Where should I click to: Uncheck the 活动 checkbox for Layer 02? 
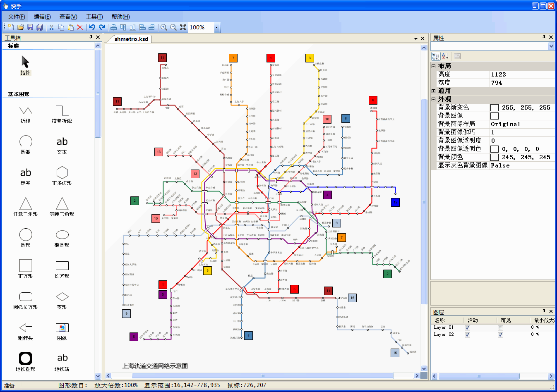(x=467, y=335)
